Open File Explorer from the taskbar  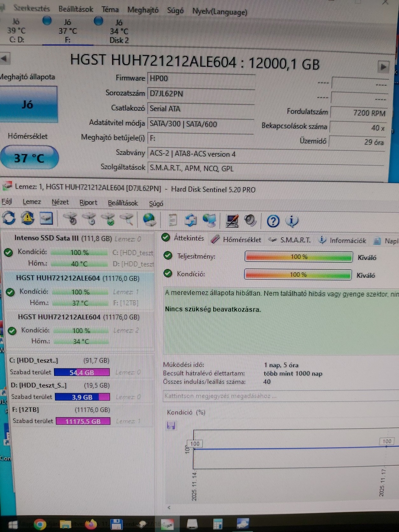pyautogui.click(x=65, y=524)
